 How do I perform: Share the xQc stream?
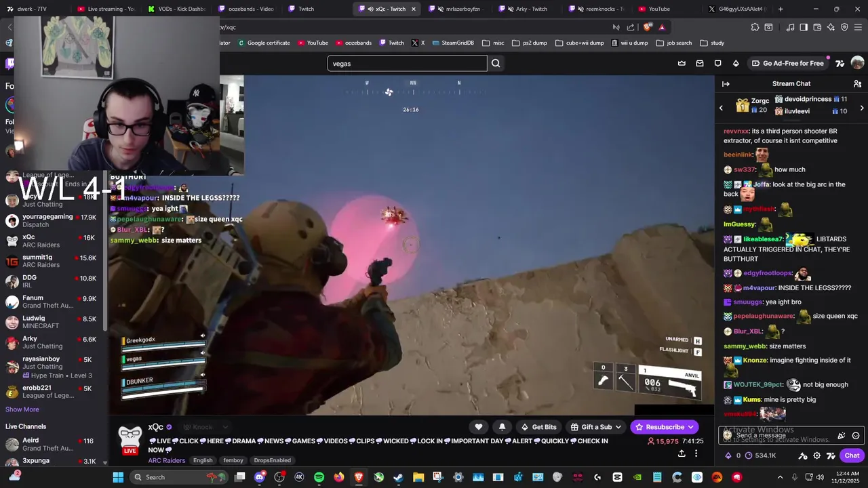click(681, 453)
